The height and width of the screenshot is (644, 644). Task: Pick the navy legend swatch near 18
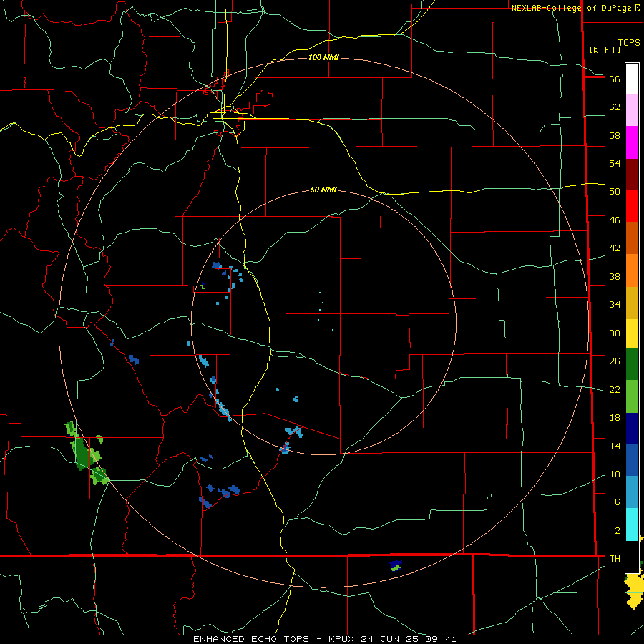click(x=632, y=429)
